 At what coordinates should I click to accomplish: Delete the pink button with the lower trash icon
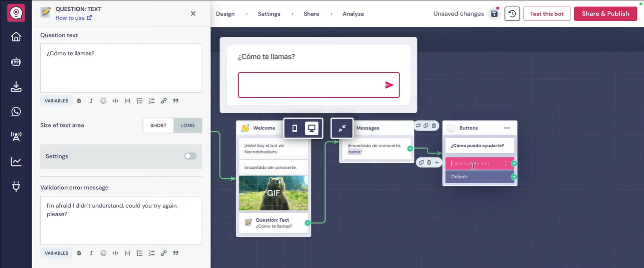pyautogui.click(x=429, y=162)
